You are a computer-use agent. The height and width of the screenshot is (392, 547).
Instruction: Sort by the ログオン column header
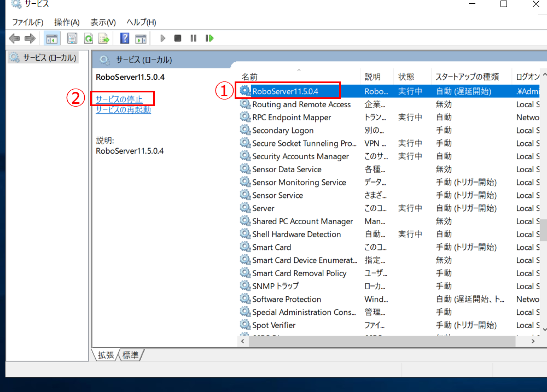pyautogui.click(x=526, y=77)
